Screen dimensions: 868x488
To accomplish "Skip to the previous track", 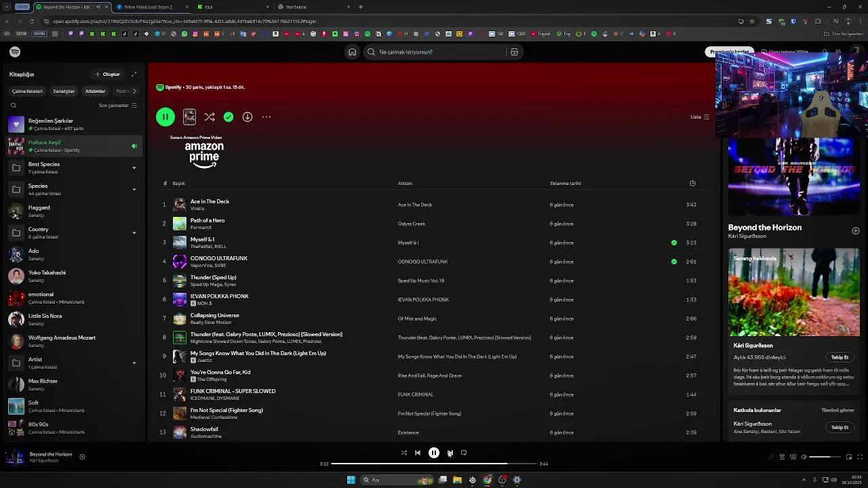I will coord(418,453).
